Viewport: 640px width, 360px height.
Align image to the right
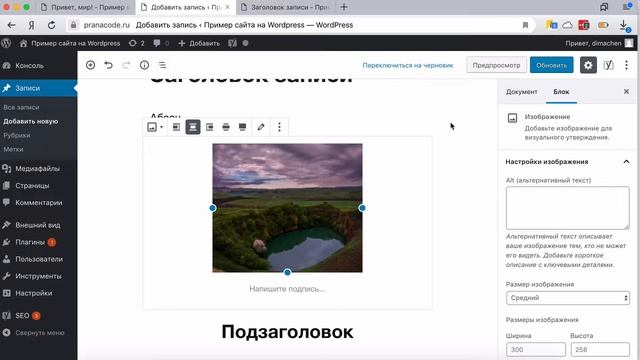coord(209,127)
